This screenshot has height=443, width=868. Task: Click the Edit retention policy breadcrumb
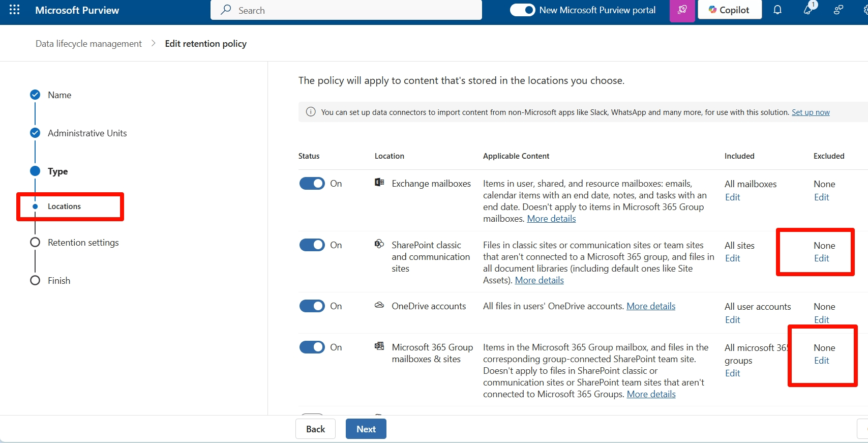pyautogui.click(x=205, y=44)
